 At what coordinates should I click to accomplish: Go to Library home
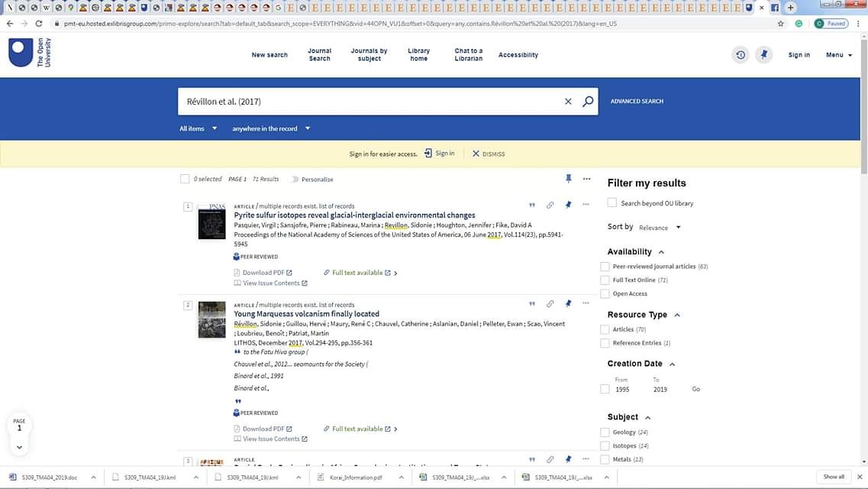(x=419, y=54)
